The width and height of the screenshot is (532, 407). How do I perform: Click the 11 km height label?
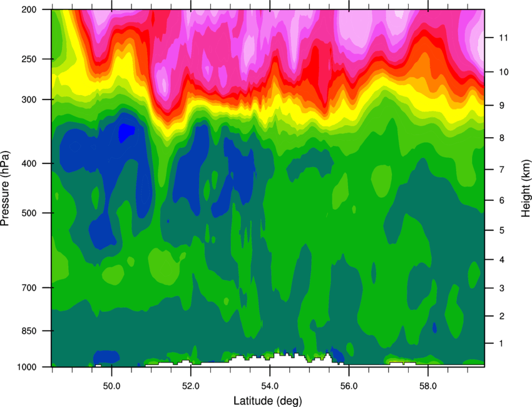[504, 38]
